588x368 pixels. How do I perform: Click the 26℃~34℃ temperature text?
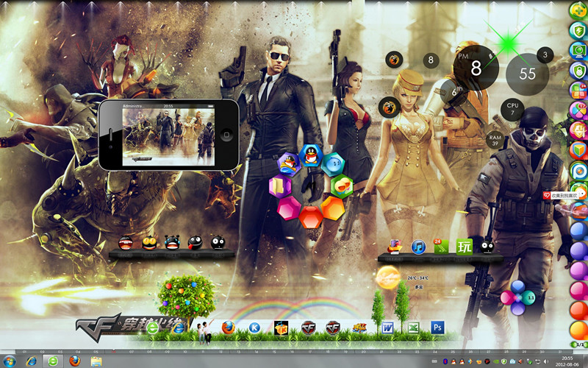[x=418, y=278]
